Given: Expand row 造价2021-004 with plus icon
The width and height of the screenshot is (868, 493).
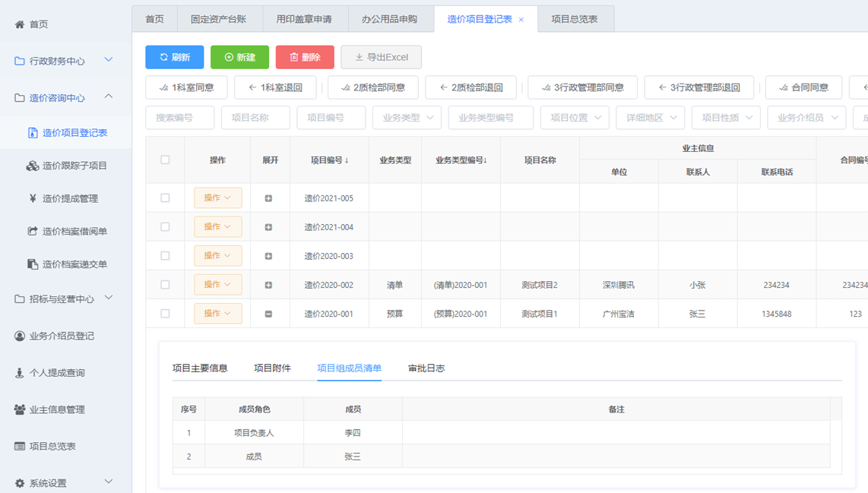Looking at the screenshot, I should [x=268, y=227].
